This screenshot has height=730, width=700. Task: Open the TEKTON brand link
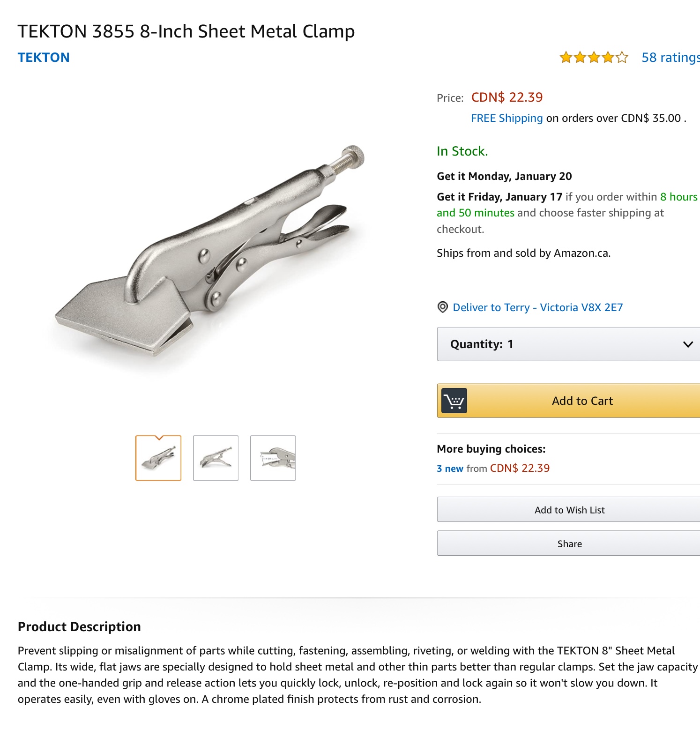[x=44, y=58]
